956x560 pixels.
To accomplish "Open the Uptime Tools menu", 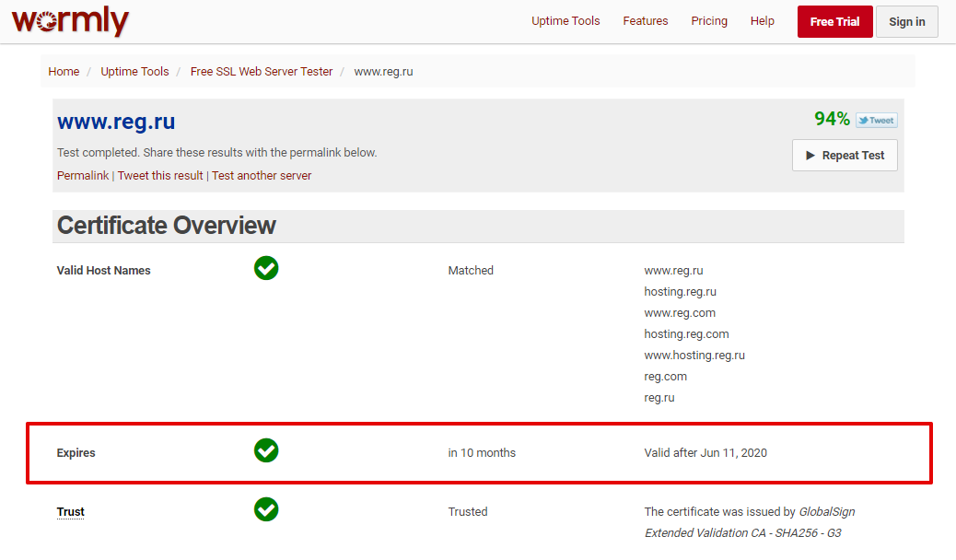I will coord(565,21).
